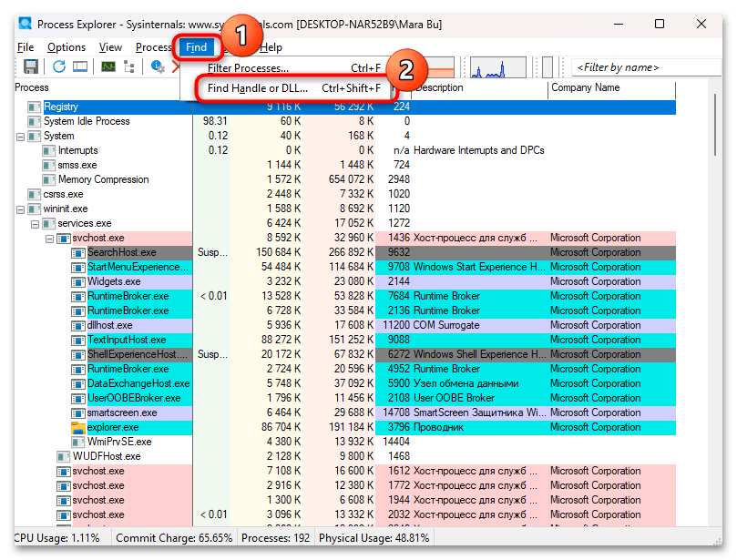This screenshot has width=737, height=560.
Task: Open the Help menu
Action: tap(271, 47)
